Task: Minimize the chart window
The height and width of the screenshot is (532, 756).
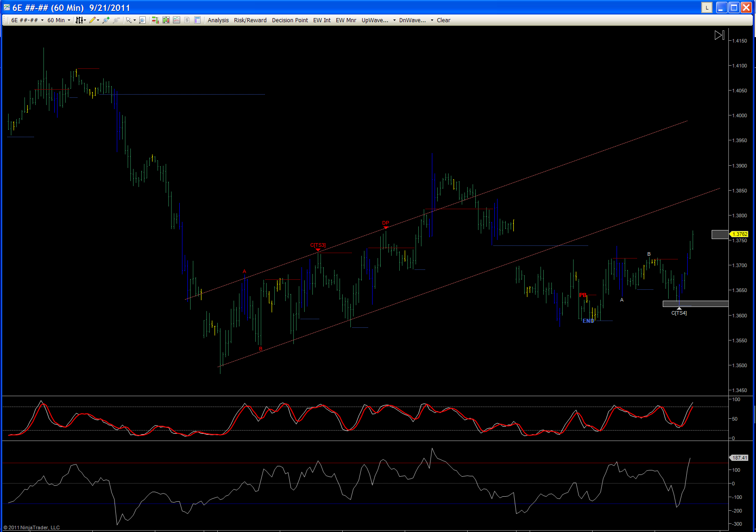Action: point(722,7)
